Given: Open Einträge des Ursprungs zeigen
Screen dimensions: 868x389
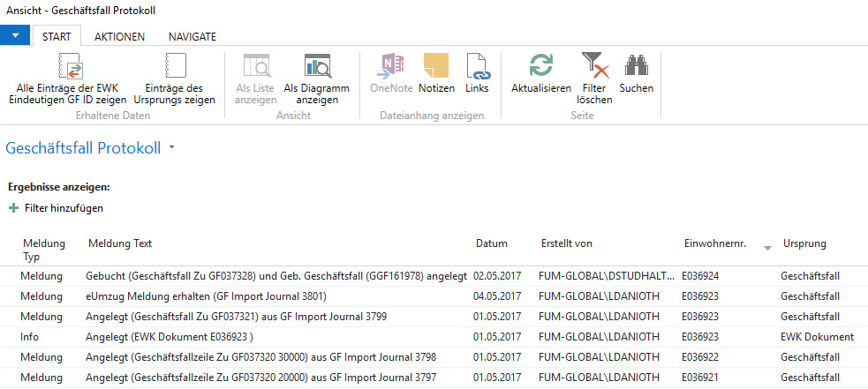Looking at the screenshot, I should coord(174,79).
